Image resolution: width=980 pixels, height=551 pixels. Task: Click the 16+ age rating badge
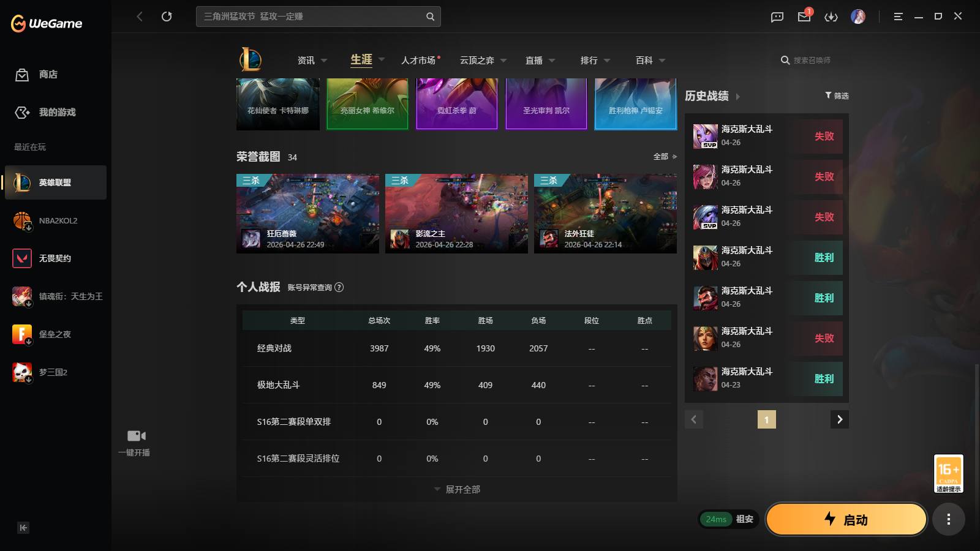[x=949, y=473]
